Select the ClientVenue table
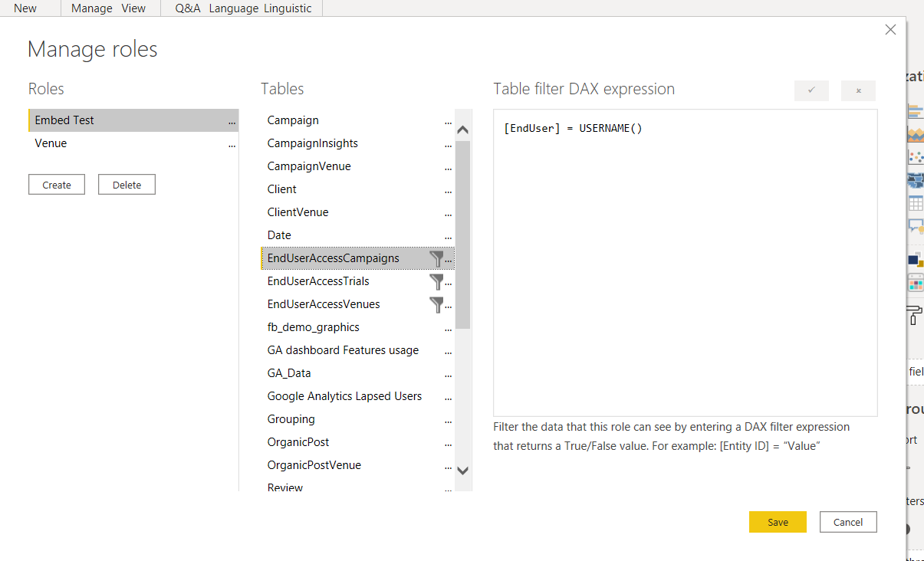The image size is (924, 561). click(x=358, y=212)
